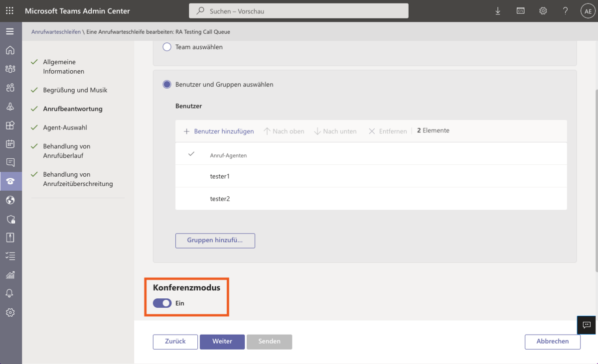
Task: Toggle select-all checkmark in Anruf-Agenten header
Action: [191, 154]
